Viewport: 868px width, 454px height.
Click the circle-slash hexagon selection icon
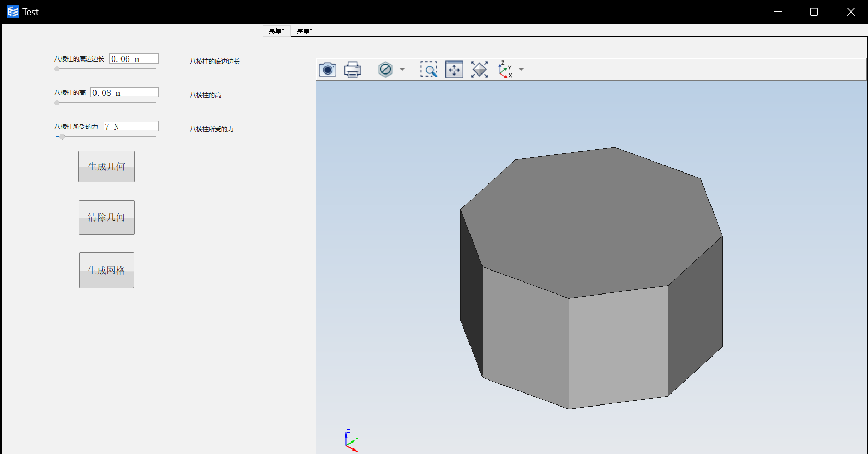(x=385, y=69)
